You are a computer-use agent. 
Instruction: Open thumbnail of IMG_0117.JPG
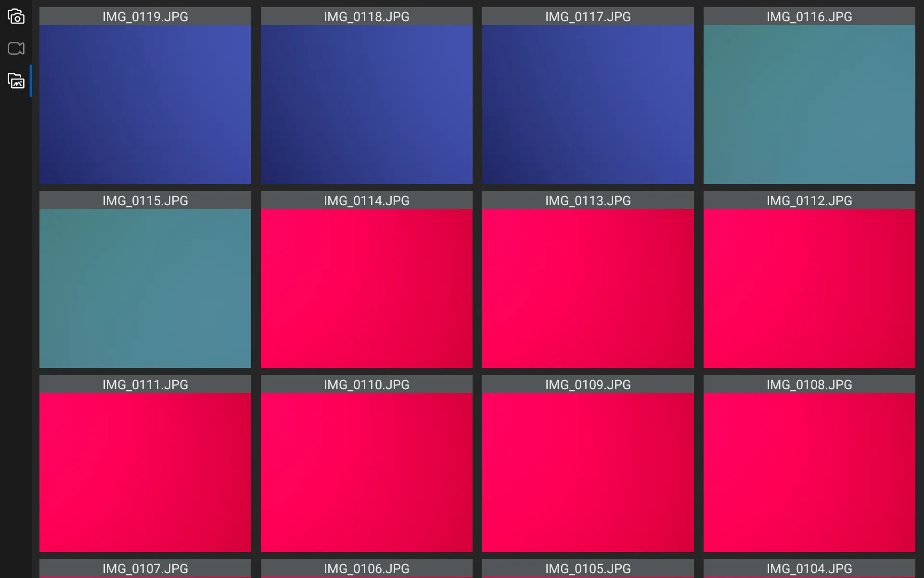pos(588,104)
